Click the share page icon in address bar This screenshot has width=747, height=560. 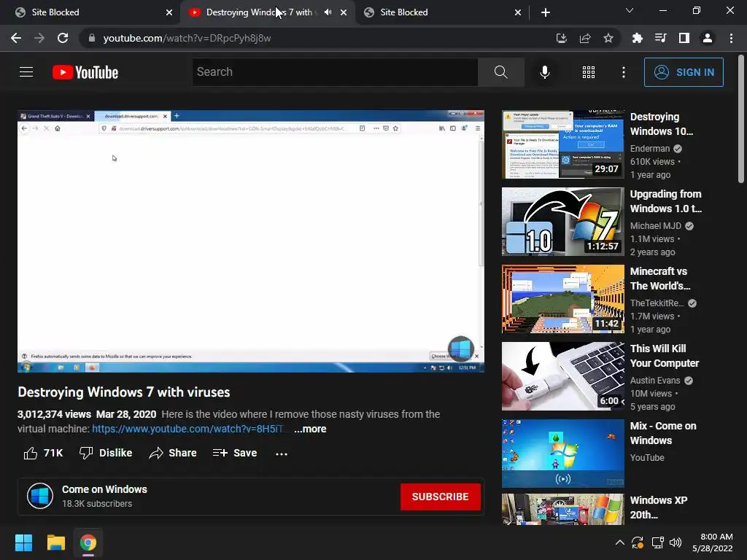point(585,38)
